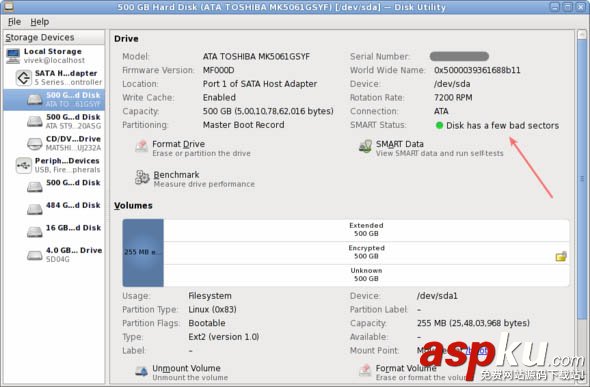590x387 pixels.
Task: Click the Bootable partition flag value
Action: tap(207, 323)
